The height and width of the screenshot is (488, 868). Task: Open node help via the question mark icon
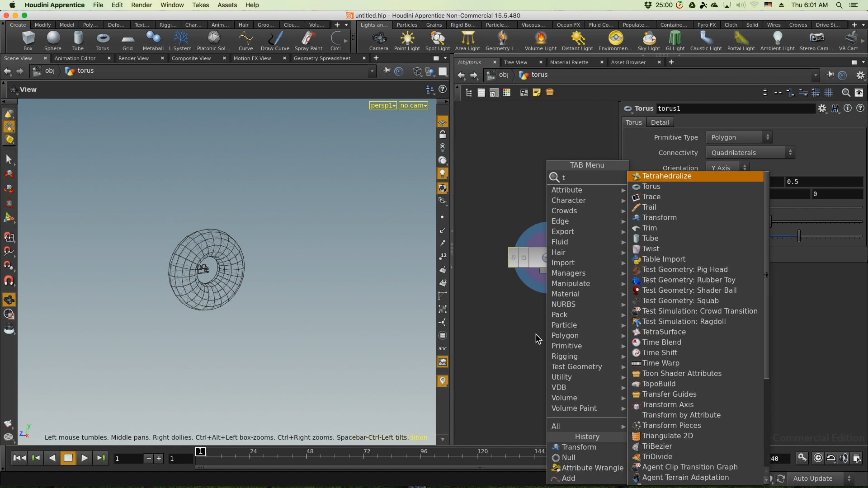click(861, 108)
